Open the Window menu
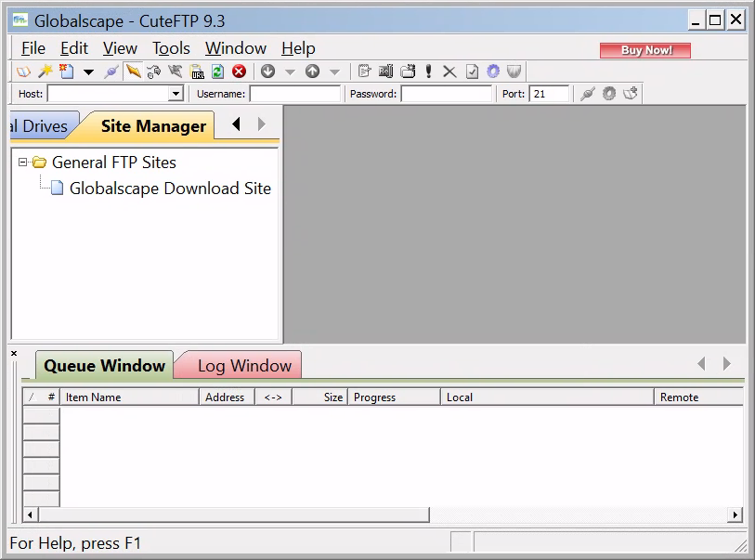Screen dimensions: 755x560 (x=236, y=48)
